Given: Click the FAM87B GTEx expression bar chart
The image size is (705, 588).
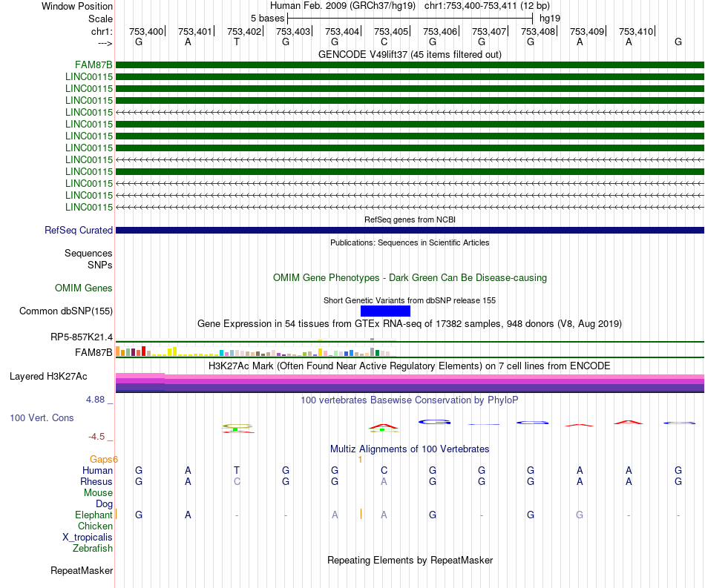Looking at the screenshot, I should 255,351.
